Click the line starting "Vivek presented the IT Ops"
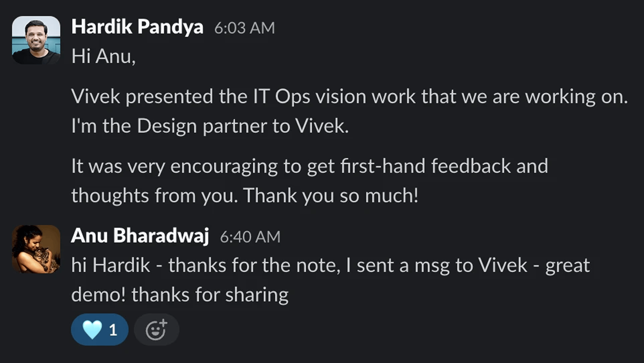The height and width of the screenshot is (363, 644). pos(349,96)
